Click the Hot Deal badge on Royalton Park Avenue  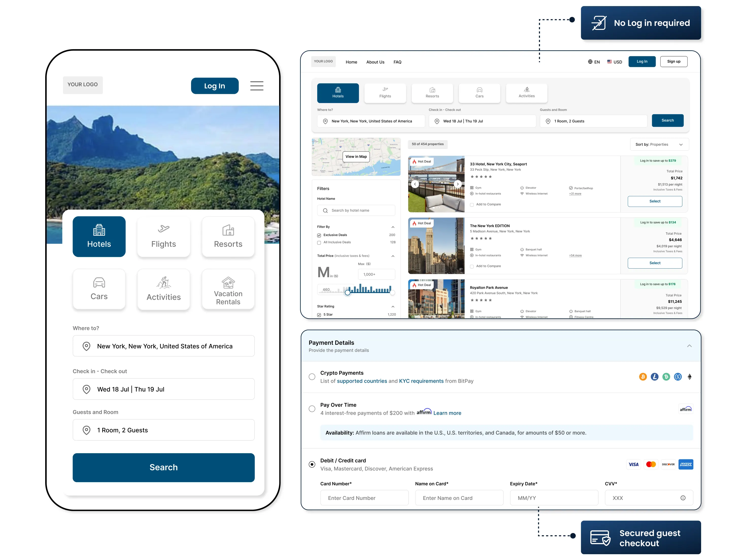click(x=422, y=285)
